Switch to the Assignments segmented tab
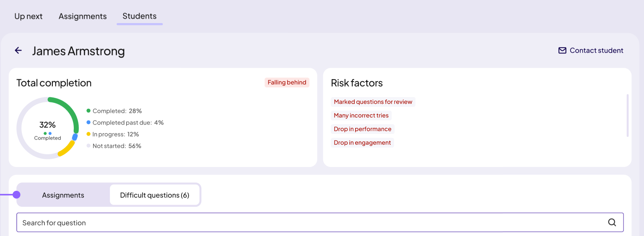 pyautogui.click(x=63, y=195)
